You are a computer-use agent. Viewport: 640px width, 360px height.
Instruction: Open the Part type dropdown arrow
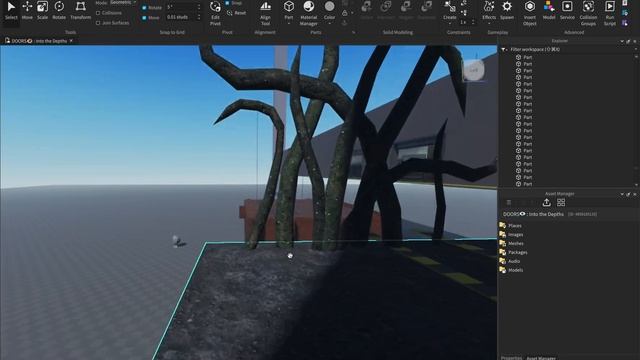pos(289,24)
